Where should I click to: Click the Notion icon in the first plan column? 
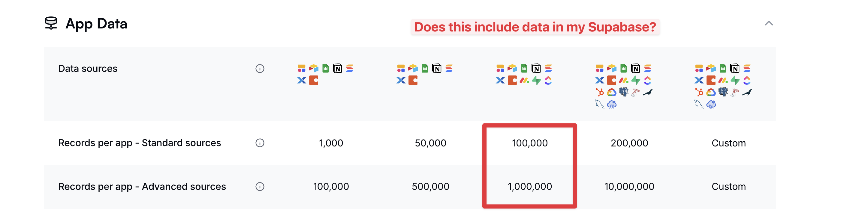click(x=337, y=69)
